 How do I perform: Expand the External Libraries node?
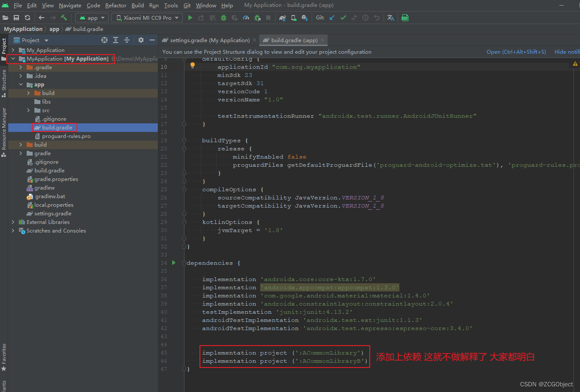click(x=13, y=222)
